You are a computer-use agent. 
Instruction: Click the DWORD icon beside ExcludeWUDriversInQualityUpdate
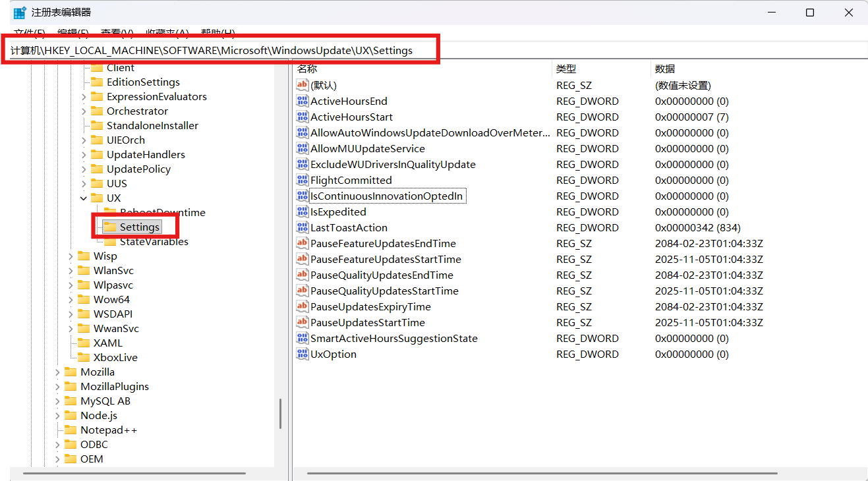tap(303, 164)
